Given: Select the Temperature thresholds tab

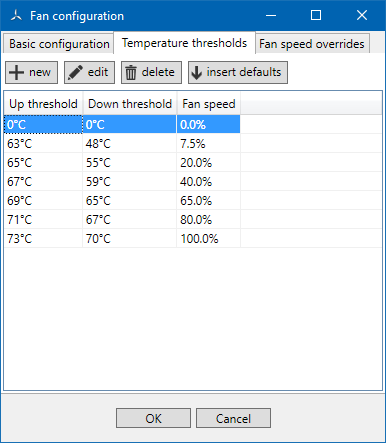Looking at the screenshot, I should point(184,43).
